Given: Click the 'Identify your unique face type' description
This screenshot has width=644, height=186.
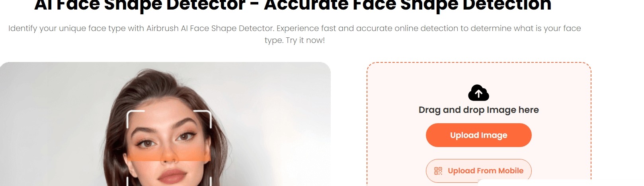Looking at the screenshot, I should click(295, 34).
